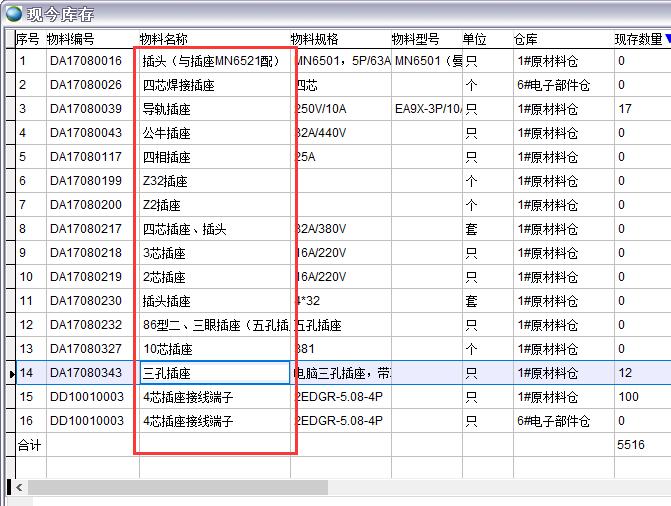Click the globe icon in the title bar
Viewport: 671px width, 506px height.
click(13, 13)
